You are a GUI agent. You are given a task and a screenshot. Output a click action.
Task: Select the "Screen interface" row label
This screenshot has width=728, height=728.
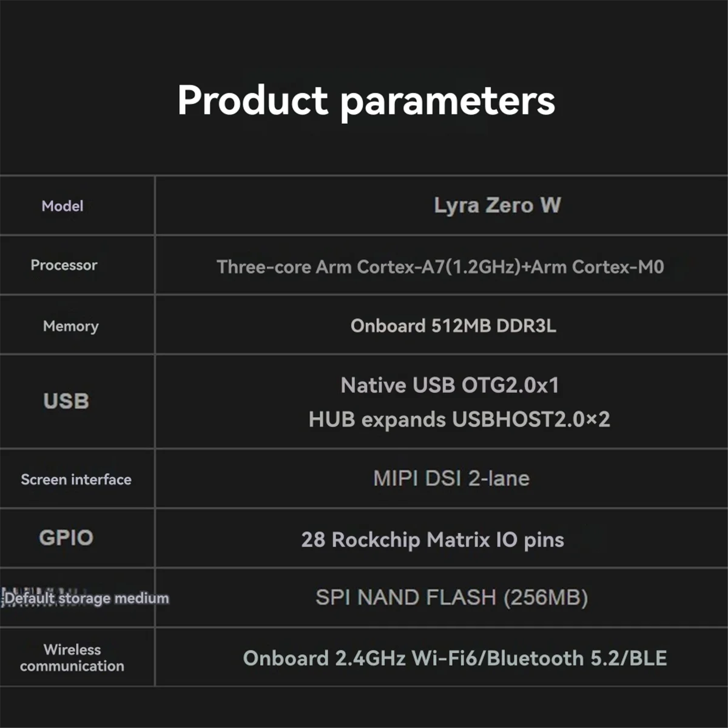click(x=76, y=479)
